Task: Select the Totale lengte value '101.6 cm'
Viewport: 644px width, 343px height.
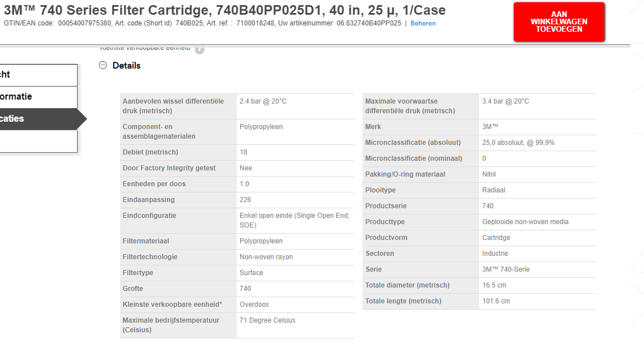Action: [x=496, y=301]
